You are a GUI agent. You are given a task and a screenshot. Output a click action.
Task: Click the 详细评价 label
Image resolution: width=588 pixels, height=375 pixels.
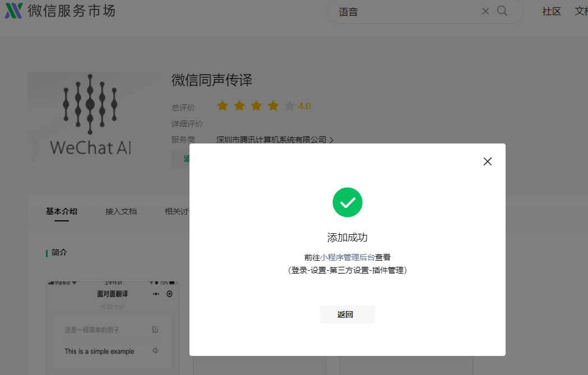click(x=187, y=124)
